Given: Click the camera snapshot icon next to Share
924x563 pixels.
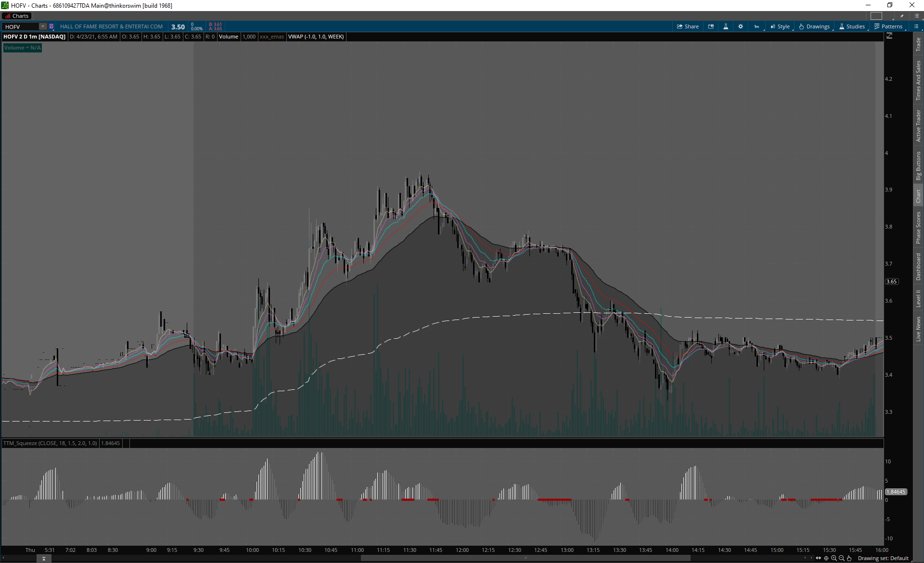Looking at the screenshot, I should pyautogui.click(x=711, y=26).
